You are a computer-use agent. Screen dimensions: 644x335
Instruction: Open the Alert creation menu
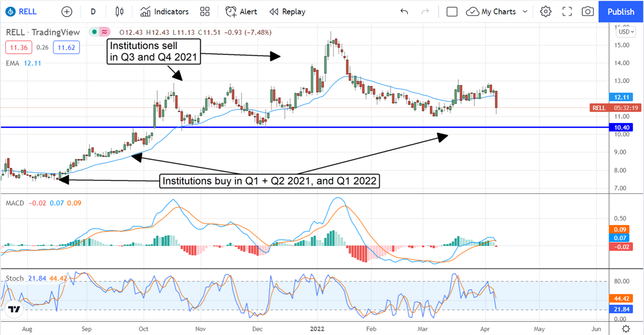pyautogui.click(x=241, y=11)
